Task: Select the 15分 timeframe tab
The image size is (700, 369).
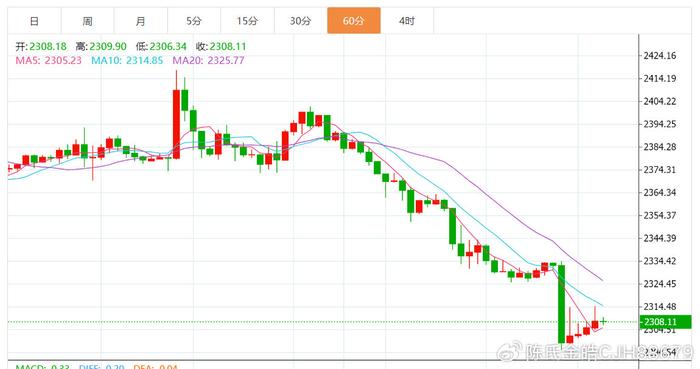Action: pos(247,21)
